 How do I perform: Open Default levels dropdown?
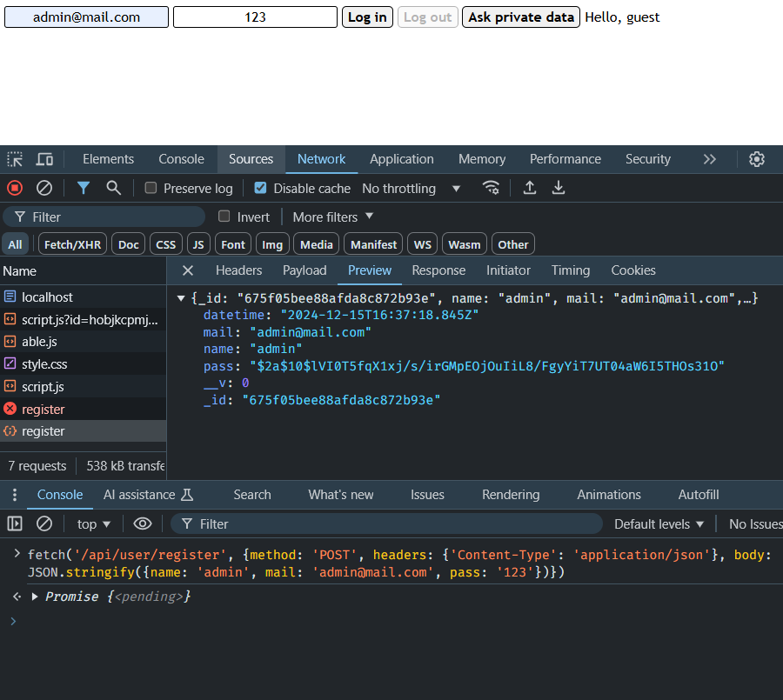pyautogui.click(x=659, y=523)
